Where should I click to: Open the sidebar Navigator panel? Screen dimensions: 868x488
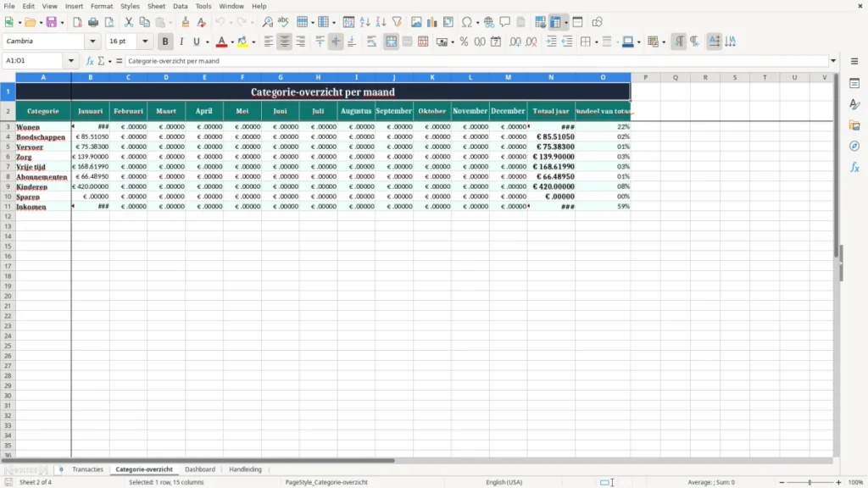854,146
